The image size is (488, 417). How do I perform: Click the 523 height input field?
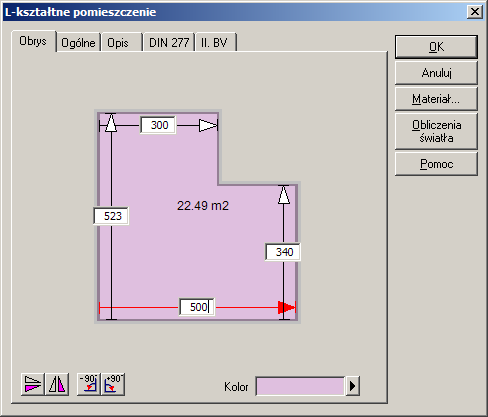pyautogui.click(x=111, y=216)
